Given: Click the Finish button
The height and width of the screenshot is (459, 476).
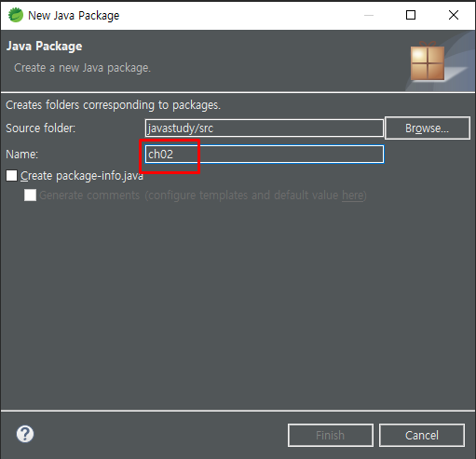Looking at the screenshot, I should pyautogui.click(x=331, y=435).
